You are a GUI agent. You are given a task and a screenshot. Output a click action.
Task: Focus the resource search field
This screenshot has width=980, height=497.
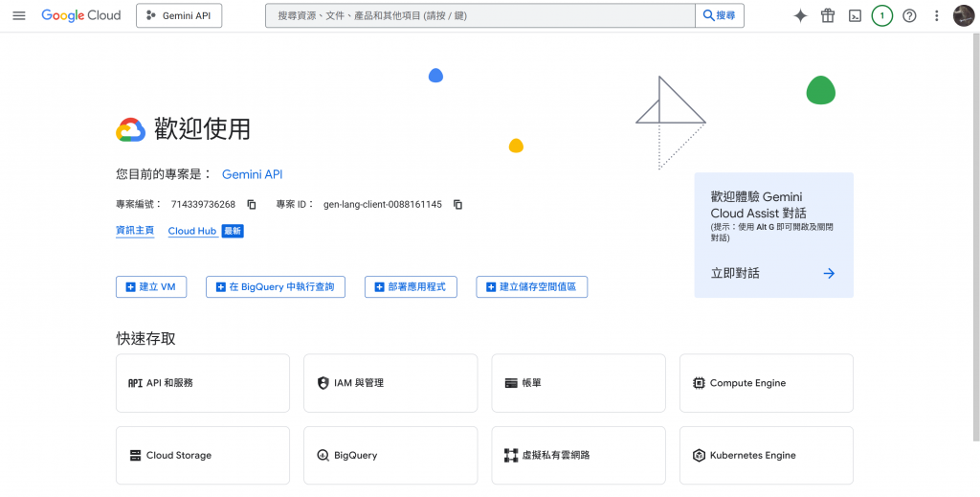point(480,15)
